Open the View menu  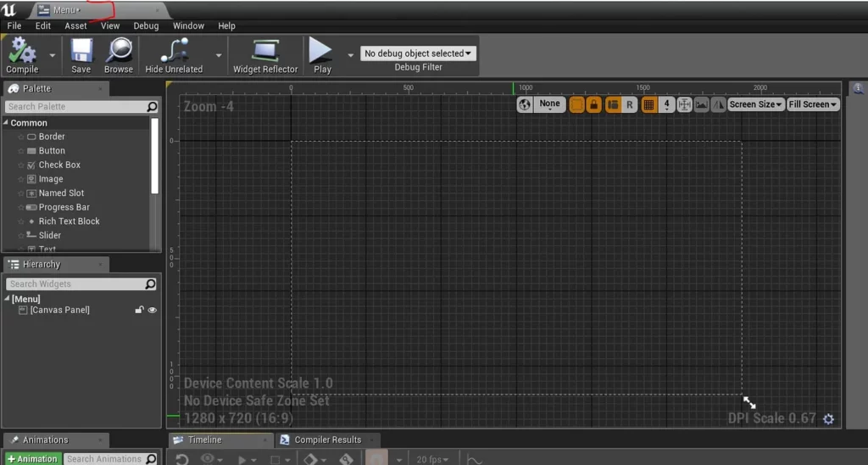coord(109,25)
